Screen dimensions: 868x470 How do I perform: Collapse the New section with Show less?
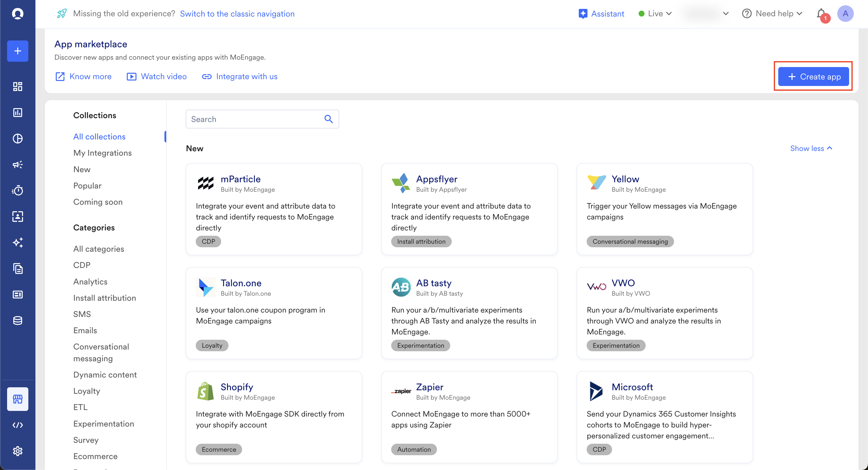click(811, 148)
